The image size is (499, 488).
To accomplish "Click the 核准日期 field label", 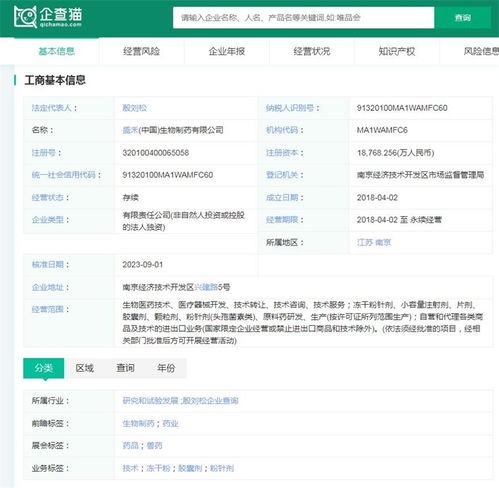I will pos(48,265).
